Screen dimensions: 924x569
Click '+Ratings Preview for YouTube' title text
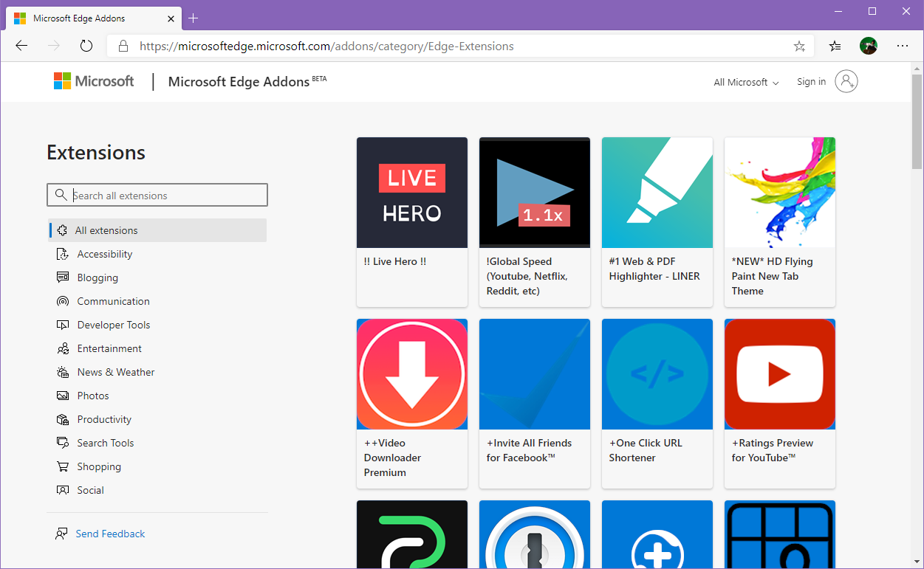(x=773, y=450)
